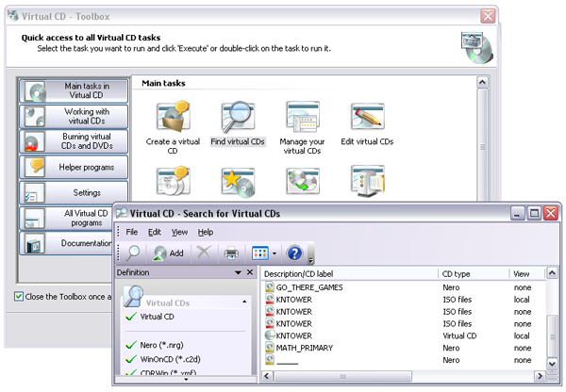Open Definition panel dropdown arrow

tap(238, 272)
